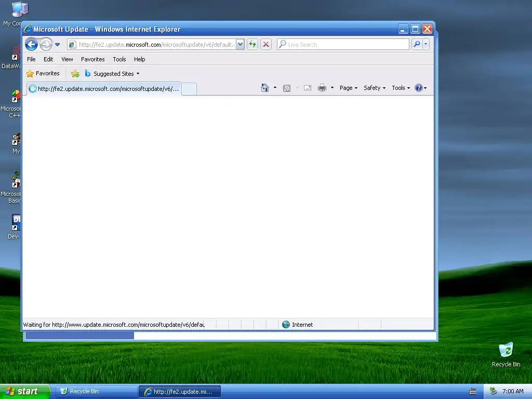Open Suggested Sites link
Image resolution: width=532 pixels, height=399 pixels.
[113, 74]
